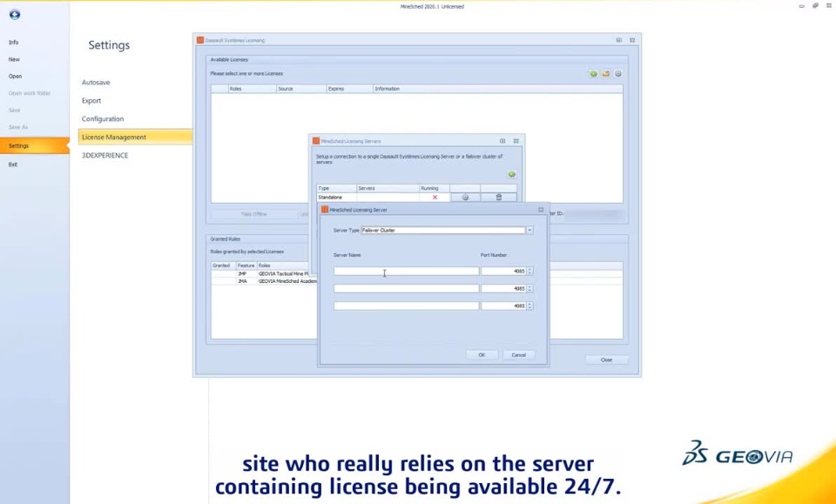Click the Granted column header
Image resolution: width=836 pixels, height=504 pixels.
pyautogui.click(x=224, y=265)
